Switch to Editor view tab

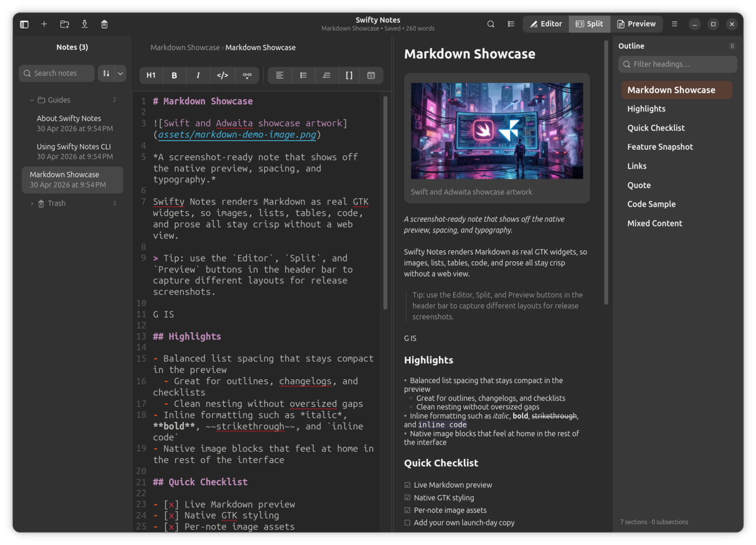pos(546,24)
